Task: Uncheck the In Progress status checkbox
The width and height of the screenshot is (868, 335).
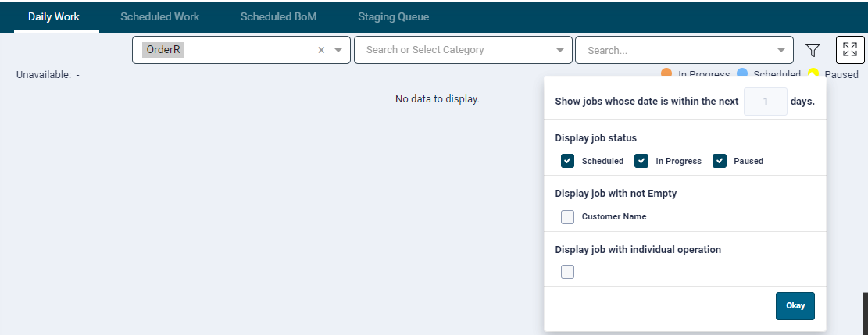Action: point(641,161)
